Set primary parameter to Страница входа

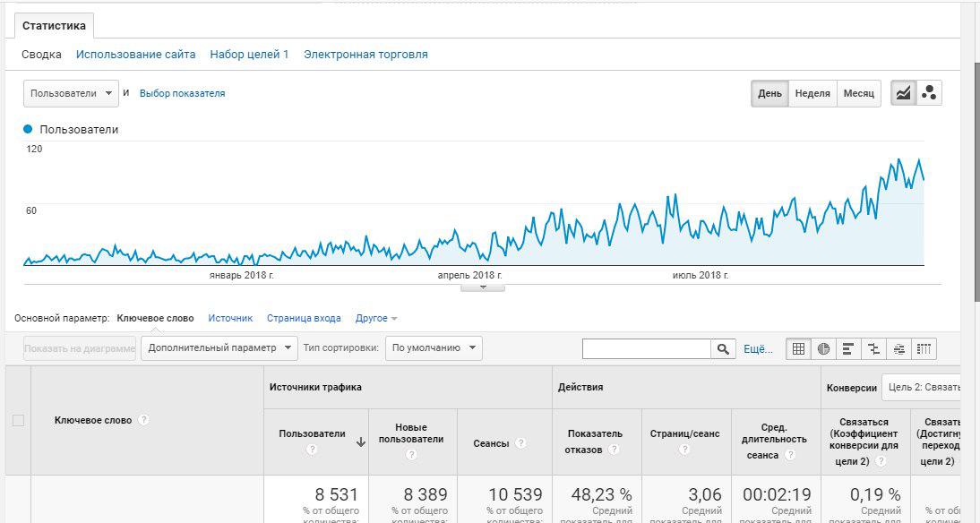tap(304, 318)
